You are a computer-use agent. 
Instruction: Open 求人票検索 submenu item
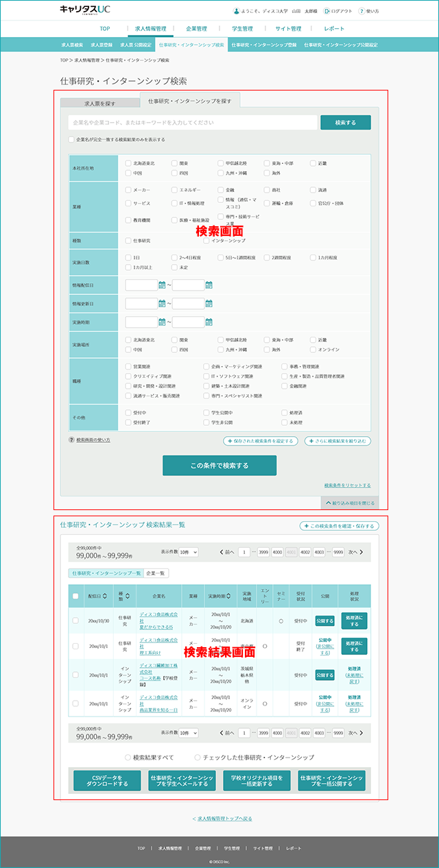[72, 45]
